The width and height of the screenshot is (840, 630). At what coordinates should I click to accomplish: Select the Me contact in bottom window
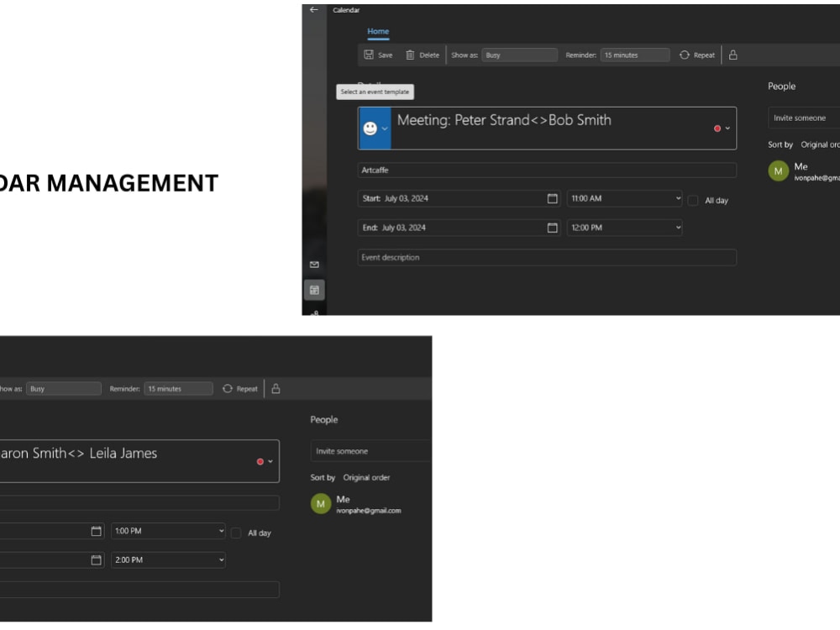[356, 504]
